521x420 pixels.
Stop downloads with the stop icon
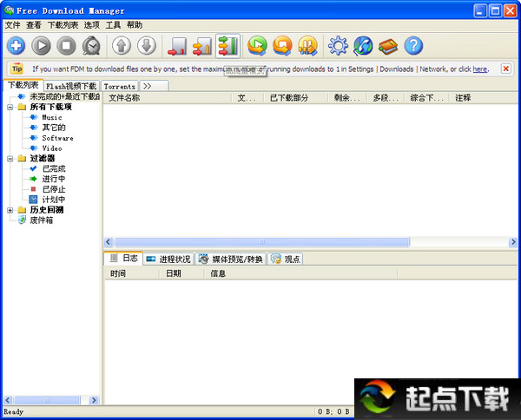coord(66,46)
